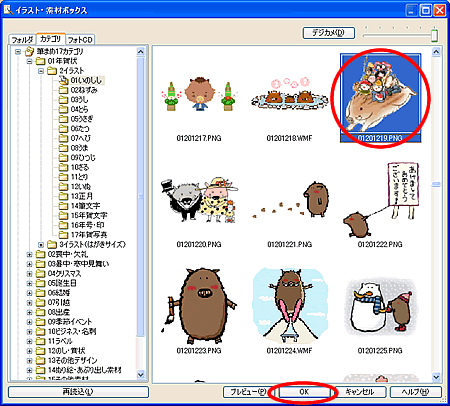Expand the 3イラスト(はがきサイズ) node
450x406 pixels.
coord(41,245)
